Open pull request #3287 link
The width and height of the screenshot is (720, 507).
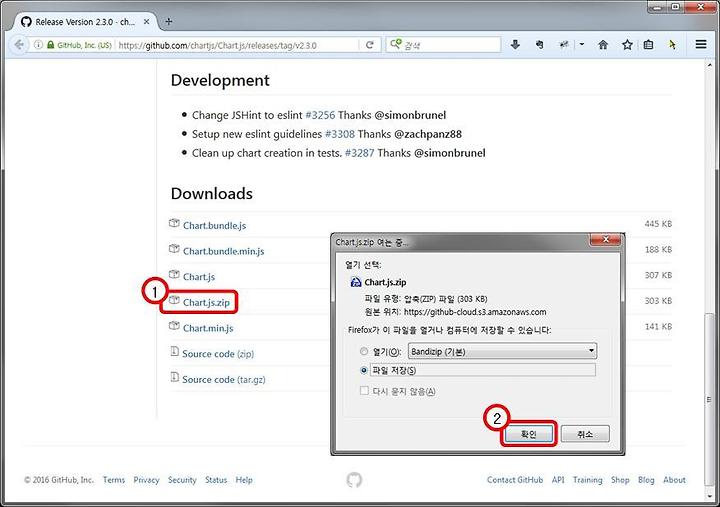360,153
